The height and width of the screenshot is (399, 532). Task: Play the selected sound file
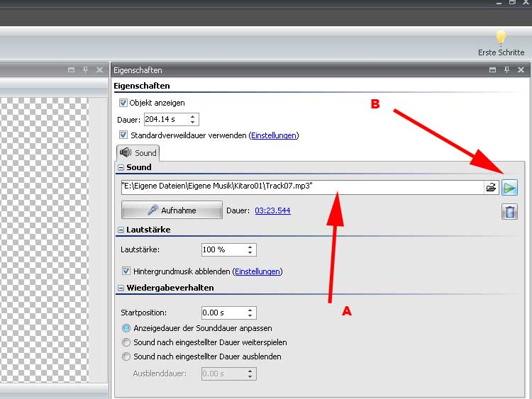click(x=509, y=188)
